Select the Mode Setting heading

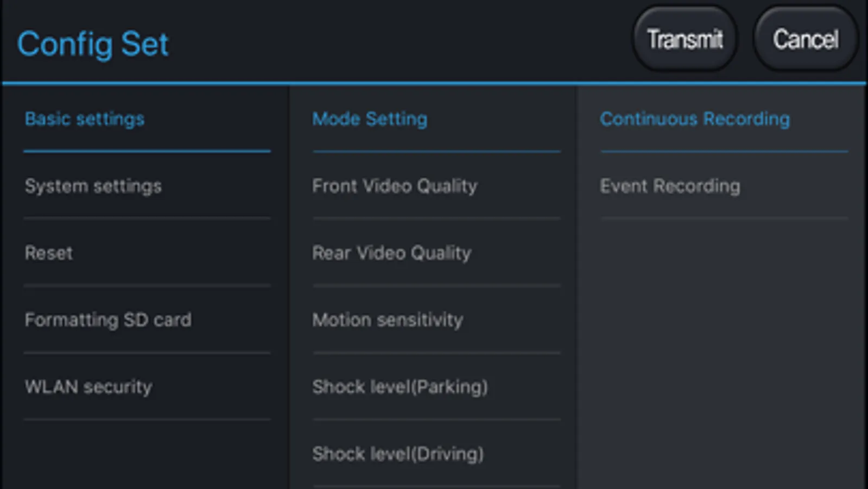pyautogui.click(x=370, y=119)
